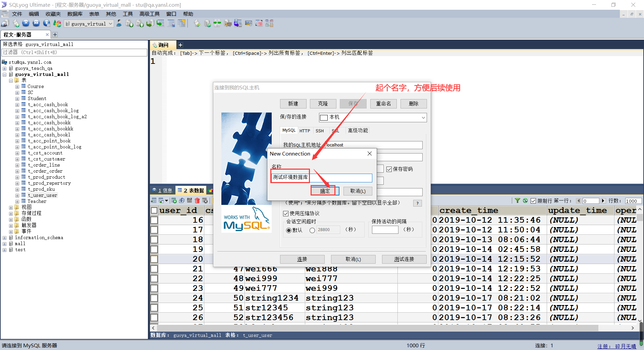Expand the guoya_teach_qa database node
Image resolution: width=644 pixels, height=350 pixels.
5,69
